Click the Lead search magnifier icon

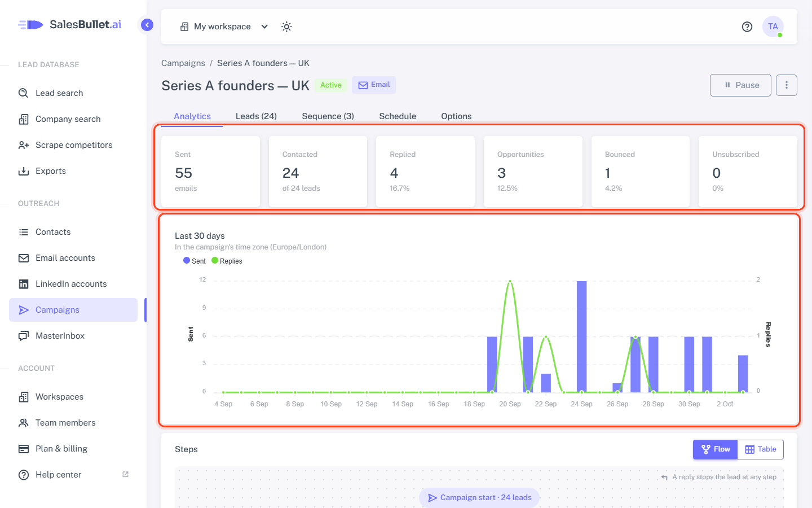[x=24, y=93]
